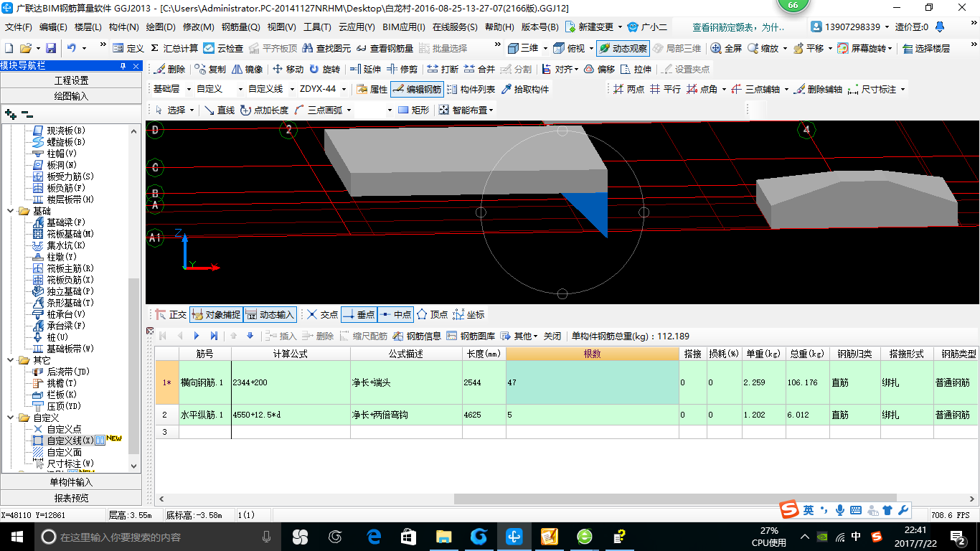The width and height of the screenshot is (980, 551).
Task: Select 筏板基础(M) tree item
Action: (x=70, y=234)
